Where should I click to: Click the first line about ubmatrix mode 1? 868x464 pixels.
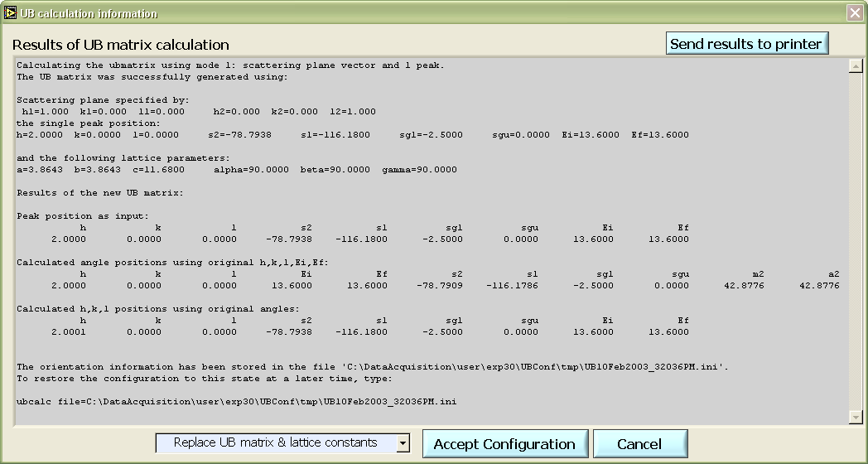tap(230, 65)
